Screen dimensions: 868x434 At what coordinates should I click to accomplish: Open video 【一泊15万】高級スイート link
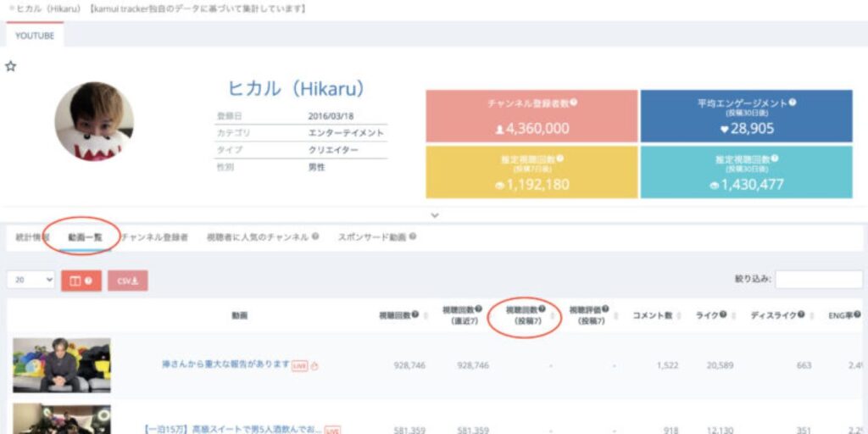pos(232,430)
